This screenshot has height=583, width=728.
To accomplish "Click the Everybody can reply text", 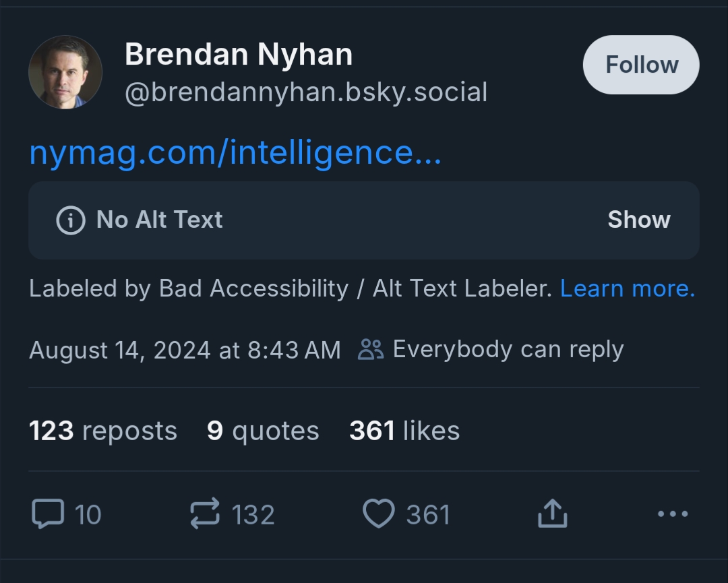I will click(x=508, y=350).
